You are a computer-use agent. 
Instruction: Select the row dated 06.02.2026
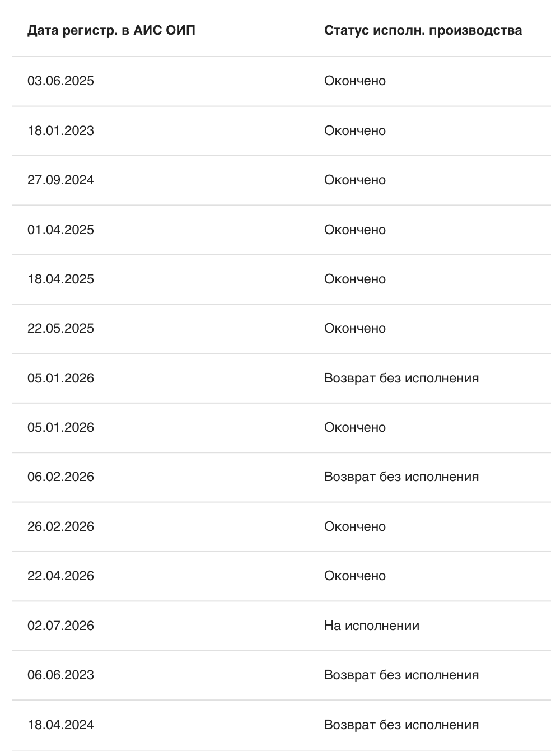[x=282, y=477]
